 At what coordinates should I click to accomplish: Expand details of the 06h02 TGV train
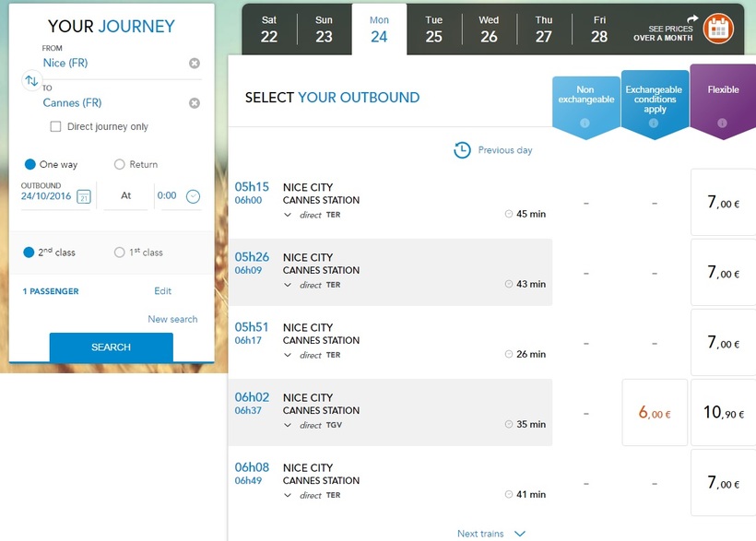[x=288, y=425]
